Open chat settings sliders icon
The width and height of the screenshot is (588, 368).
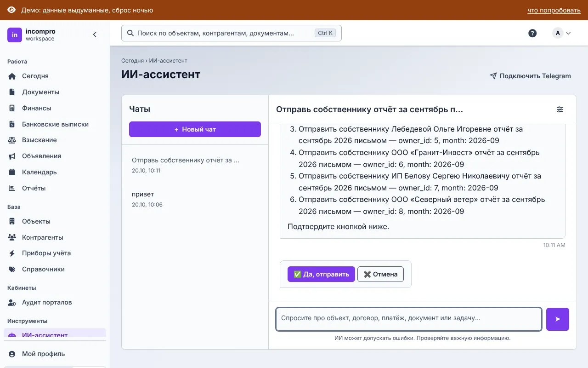pos(560,109)
